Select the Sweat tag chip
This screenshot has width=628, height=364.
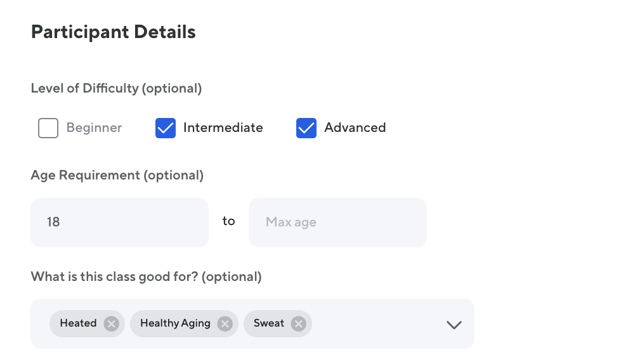point(268,323)
